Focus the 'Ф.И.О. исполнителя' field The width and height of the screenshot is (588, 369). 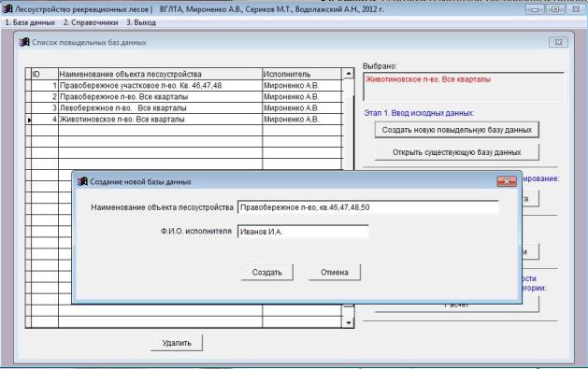coord(303,232)
